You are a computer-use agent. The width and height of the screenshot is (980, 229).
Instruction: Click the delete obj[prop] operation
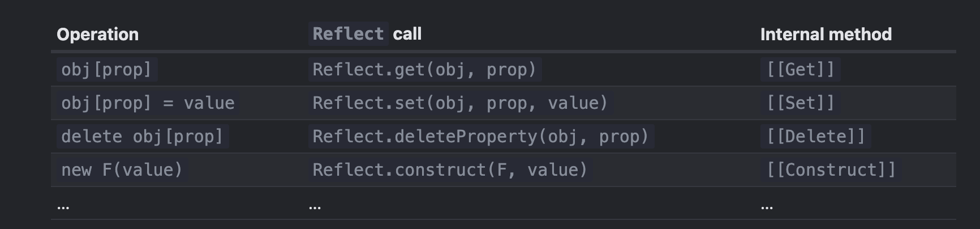pos(143,137)
